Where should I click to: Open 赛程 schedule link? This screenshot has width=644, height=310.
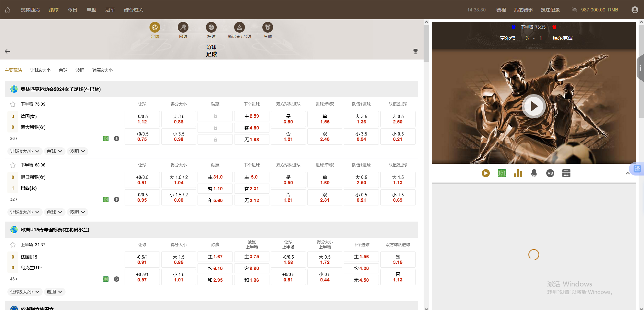(501, 10)
